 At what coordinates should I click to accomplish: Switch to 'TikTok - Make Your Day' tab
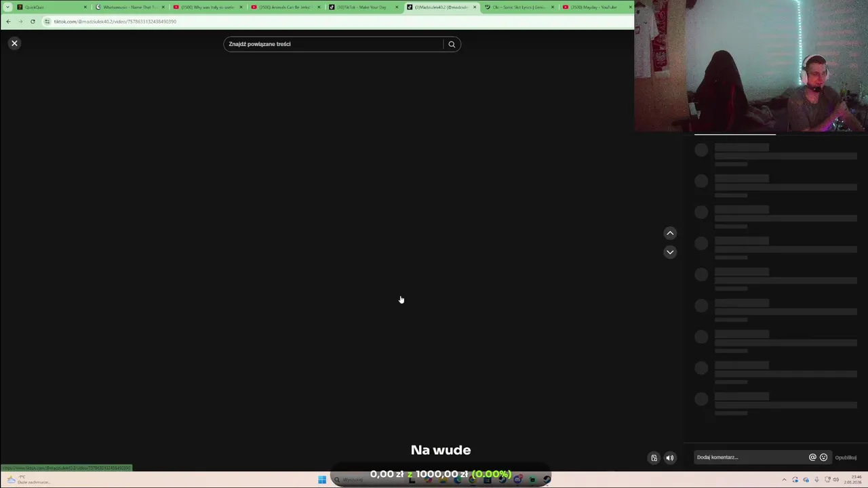coord(363,7)
